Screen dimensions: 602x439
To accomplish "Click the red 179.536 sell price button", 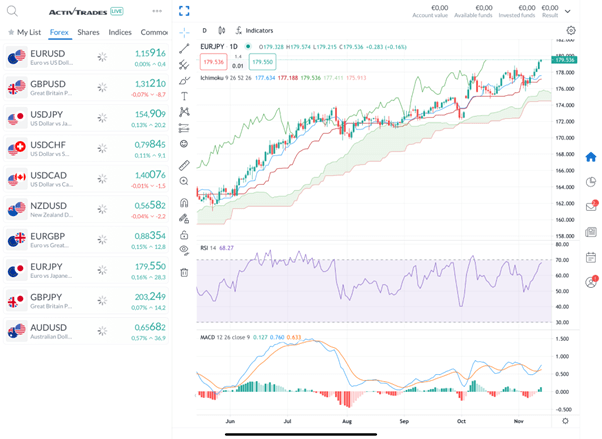I will click(x=214, y=62).
